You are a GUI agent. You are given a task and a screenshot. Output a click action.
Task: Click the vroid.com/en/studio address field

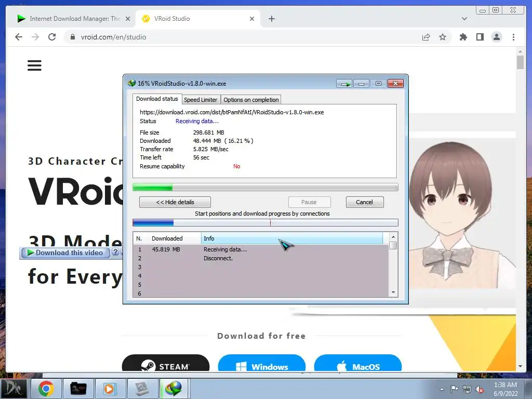tap(113, 37)
